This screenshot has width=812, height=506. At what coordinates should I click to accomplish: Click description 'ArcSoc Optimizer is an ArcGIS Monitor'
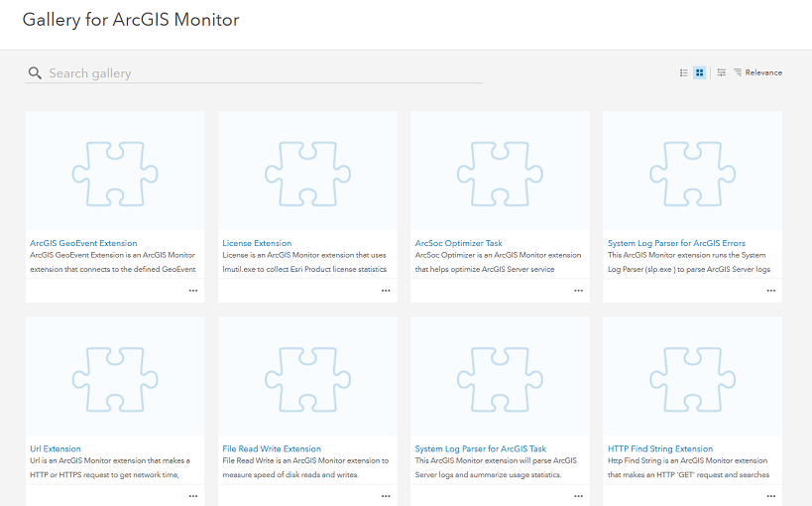498,262
